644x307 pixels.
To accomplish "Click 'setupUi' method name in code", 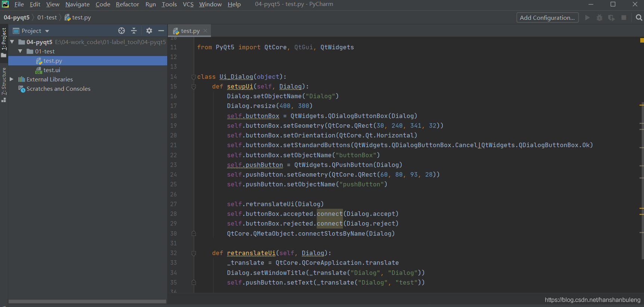I will [240, 86].
